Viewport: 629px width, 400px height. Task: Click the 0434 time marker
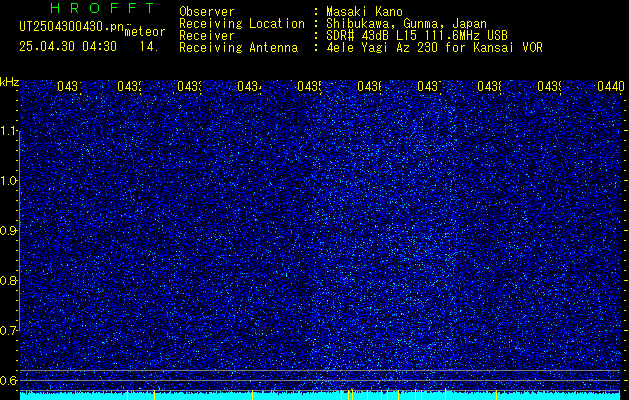click(250, 86)
